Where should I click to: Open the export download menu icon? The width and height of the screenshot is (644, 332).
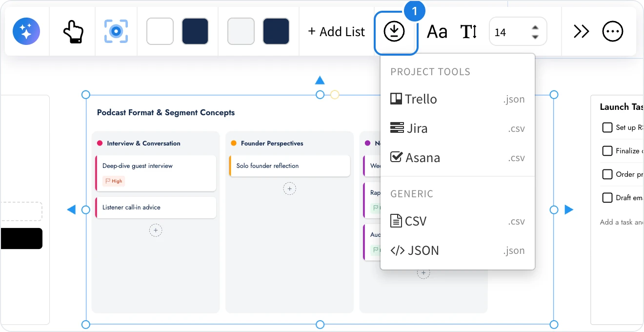pyautogui.click(x=394, y=32)
